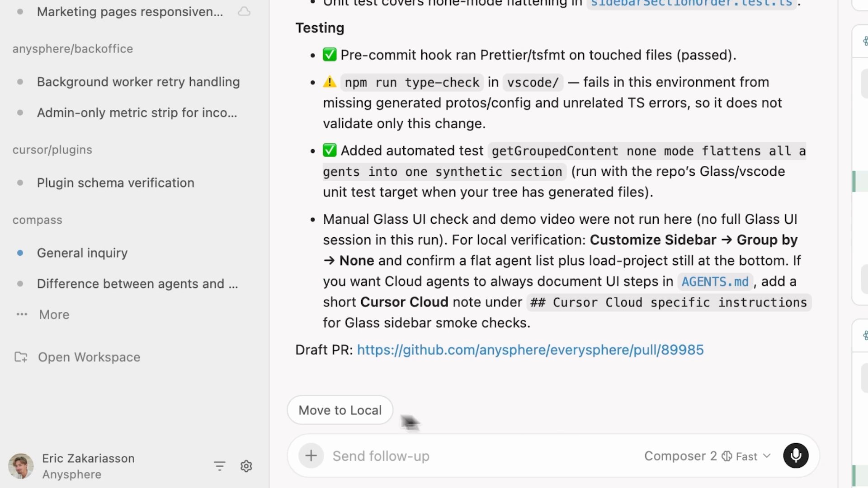Click cloud icon beside Marketing pages item
The height and width of the screenshot is (488, 868).
[x=244, y=11]
